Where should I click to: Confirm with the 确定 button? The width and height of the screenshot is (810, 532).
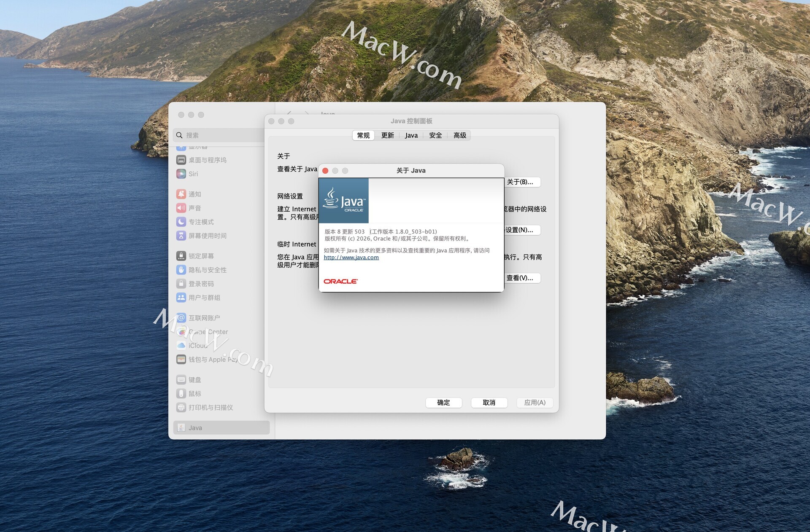(443, 403)
